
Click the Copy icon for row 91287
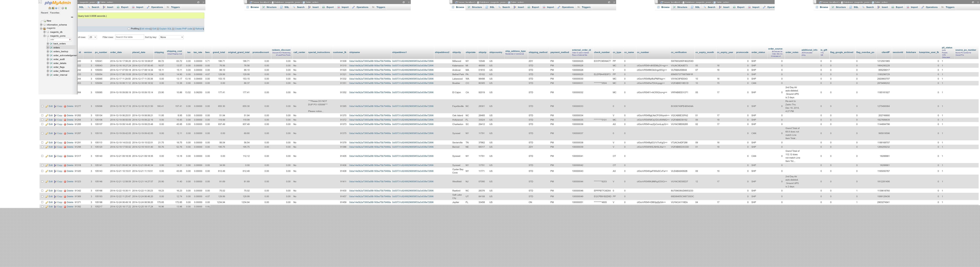tap(55, 133)
